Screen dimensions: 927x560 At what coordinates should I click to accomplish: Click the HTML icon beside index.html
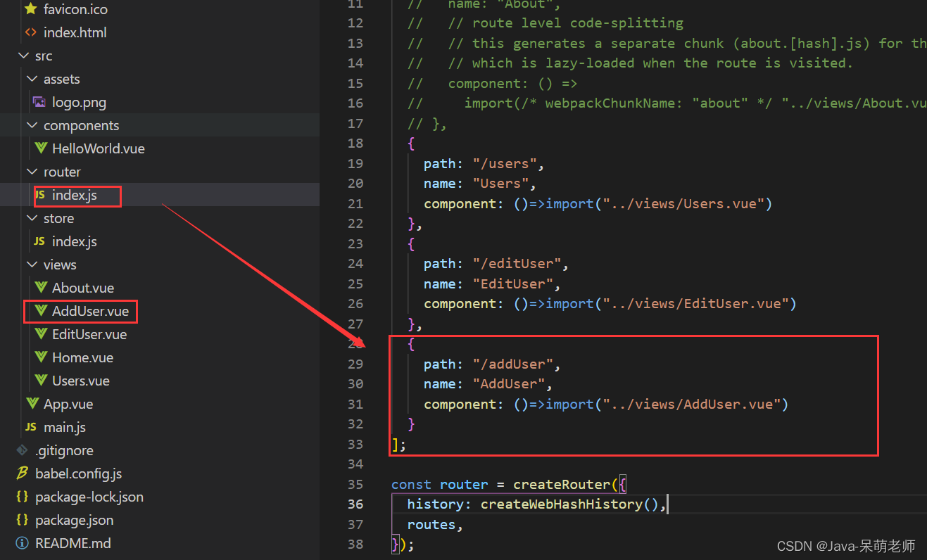(30, 32)
